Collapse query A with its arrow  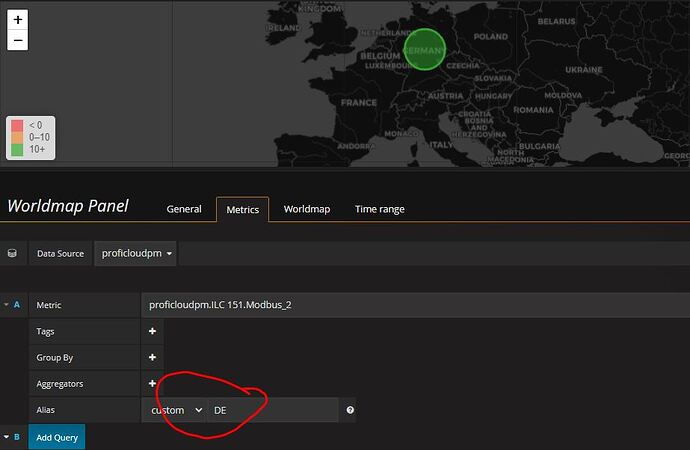coord(6,304)
